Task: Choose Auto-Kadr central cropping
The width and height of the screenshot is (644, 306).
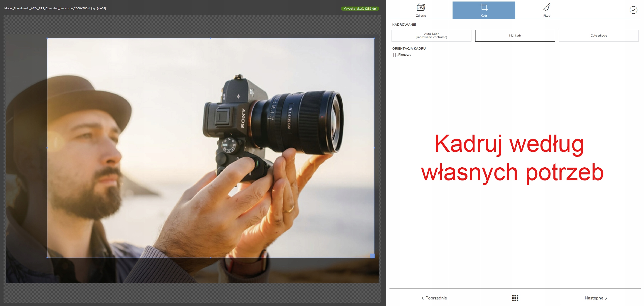Action: pos(431,36)
